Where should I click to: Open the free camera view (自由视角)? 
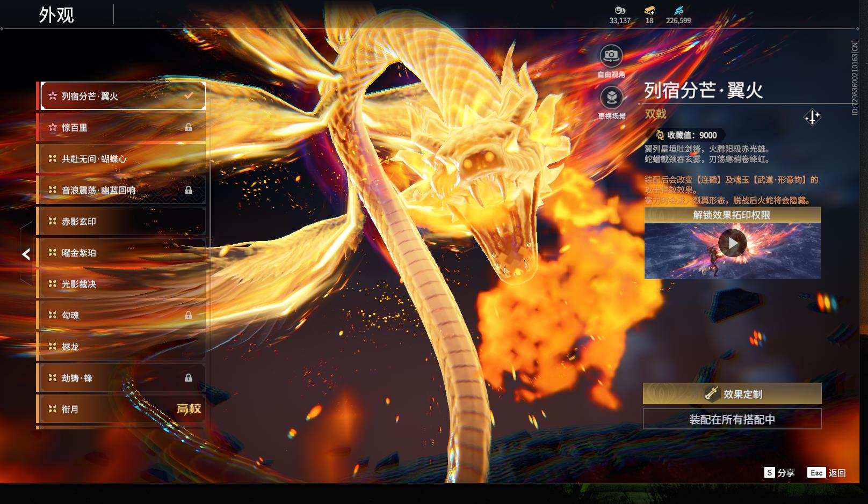point(611,55)
